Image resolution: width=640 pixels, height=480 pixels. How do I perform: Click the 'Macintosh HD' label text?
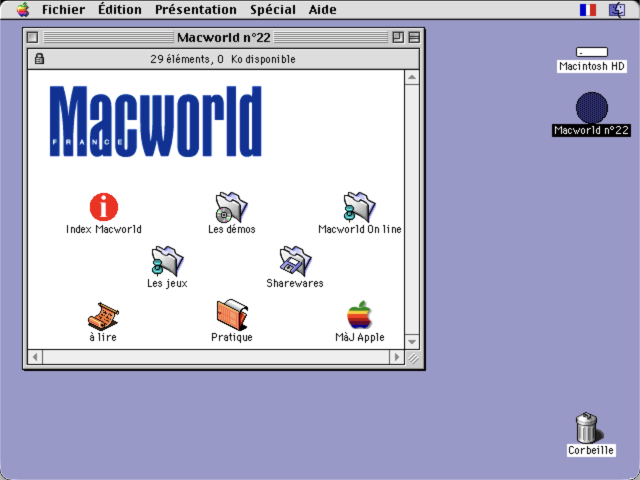pyautogui.click(x=592, y=66)
